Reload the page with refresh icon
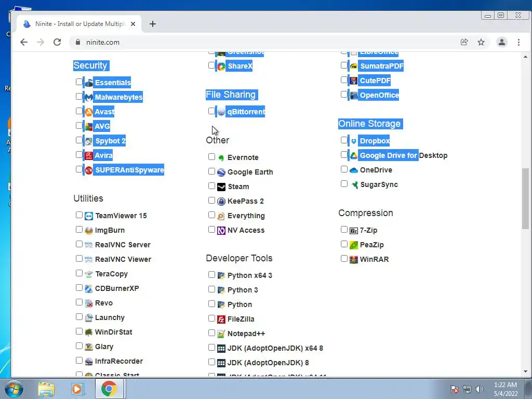This screenshot has width=532, height=399. tap(57, 42)
